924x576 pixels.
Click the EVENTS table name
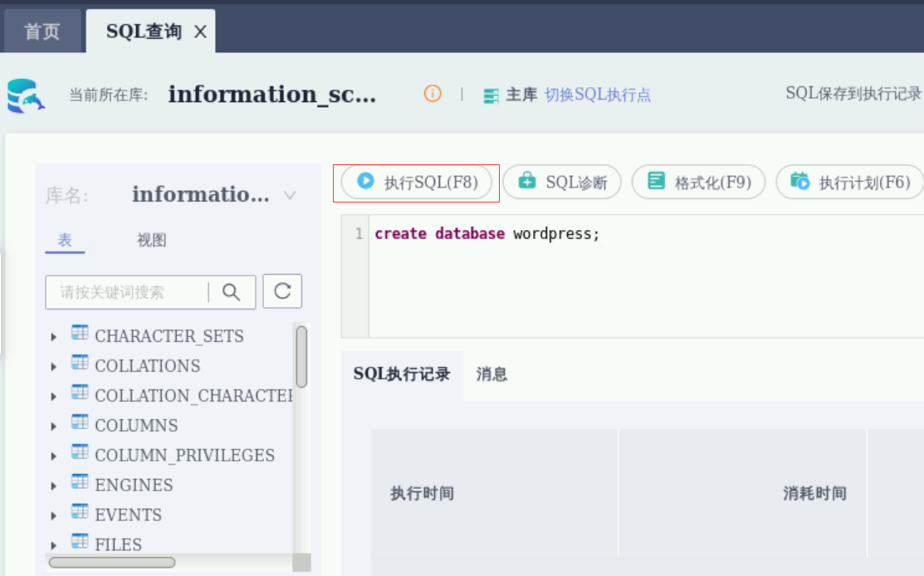[128, 515]
